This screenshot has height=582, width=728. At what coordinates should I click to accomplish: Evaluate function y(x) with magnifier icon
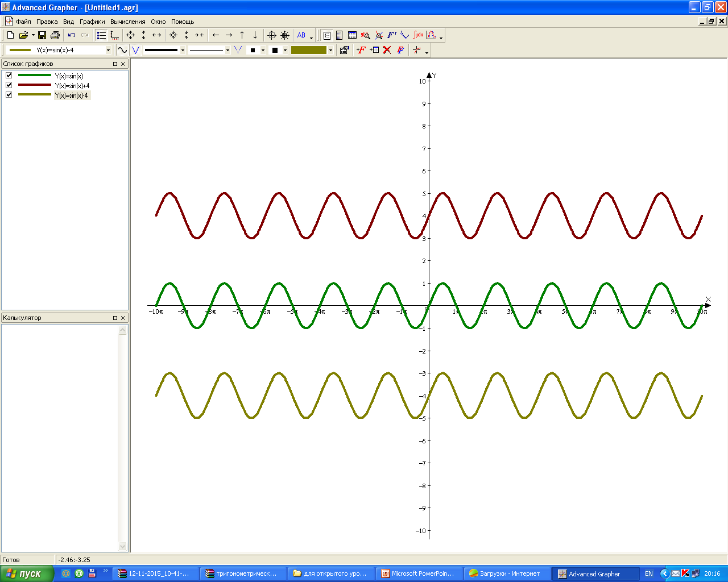click(366, 35)
